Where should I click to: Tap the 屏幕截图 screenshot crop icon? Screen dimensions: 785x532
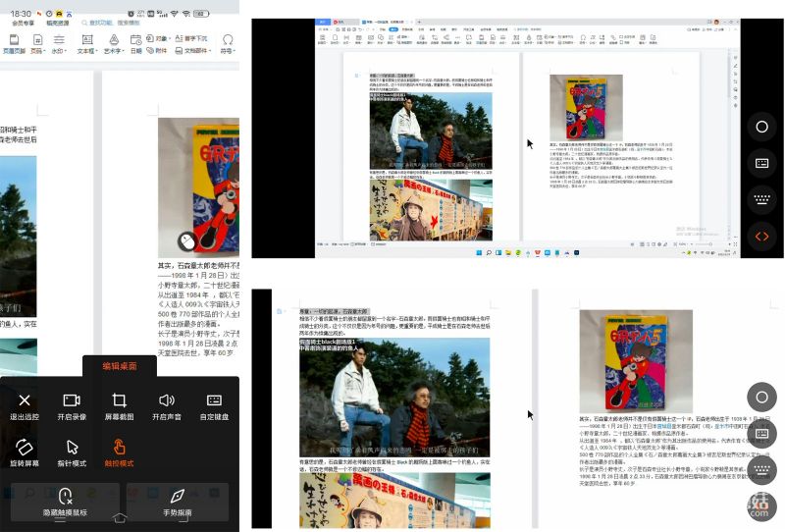119,400
